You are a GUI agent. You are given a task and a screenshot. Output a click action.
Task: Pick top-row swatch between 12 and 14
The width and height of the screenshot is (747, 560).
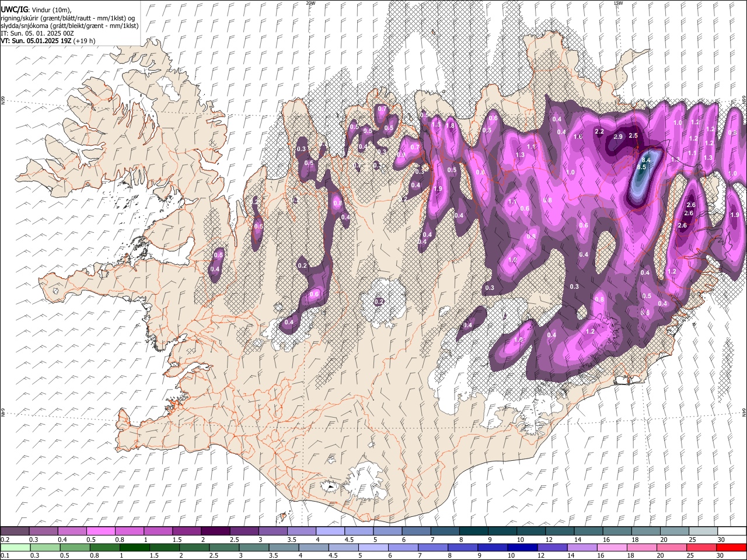559,531
